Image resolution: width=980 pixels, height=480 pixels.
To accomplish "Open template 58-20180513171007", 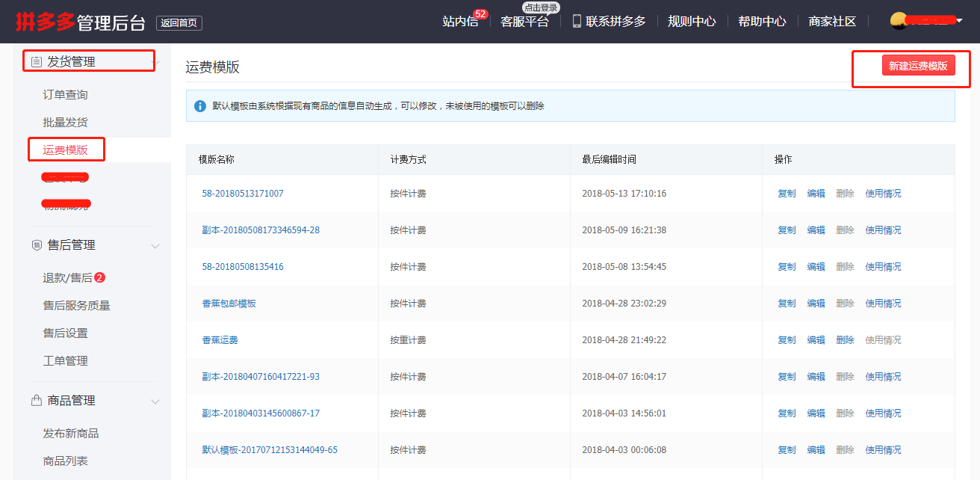I will (x=243, y=194).
